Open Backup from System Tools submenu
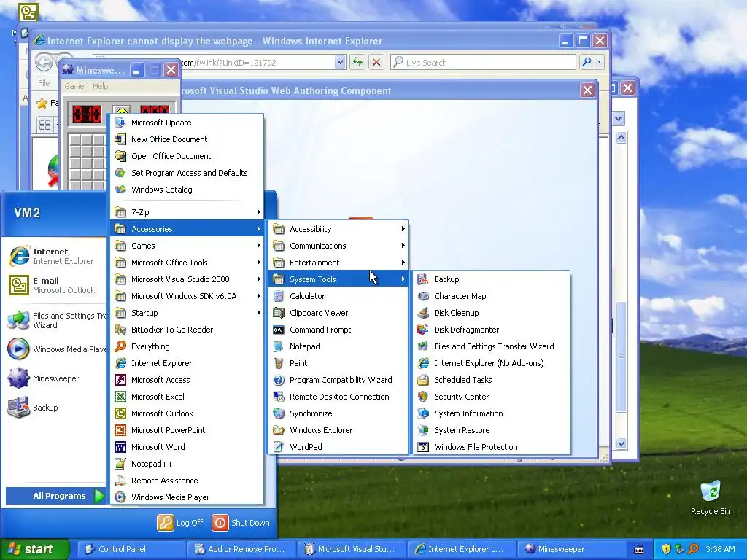The width and height of the screenshot is (747, 560). pyautogui.click(x=491, y=279)
